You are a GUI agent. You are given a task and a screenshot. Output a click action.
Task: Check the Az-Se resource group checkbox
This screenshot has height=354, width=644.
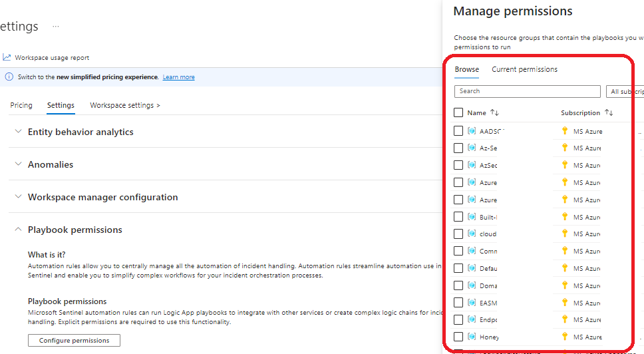pos(458,148)
